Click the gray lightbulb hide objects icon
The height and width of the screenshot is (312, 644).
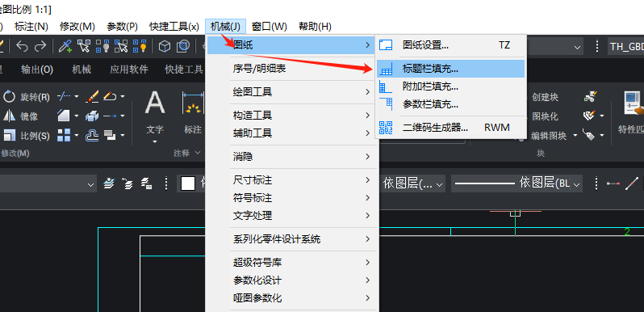(x=102, y=47)
